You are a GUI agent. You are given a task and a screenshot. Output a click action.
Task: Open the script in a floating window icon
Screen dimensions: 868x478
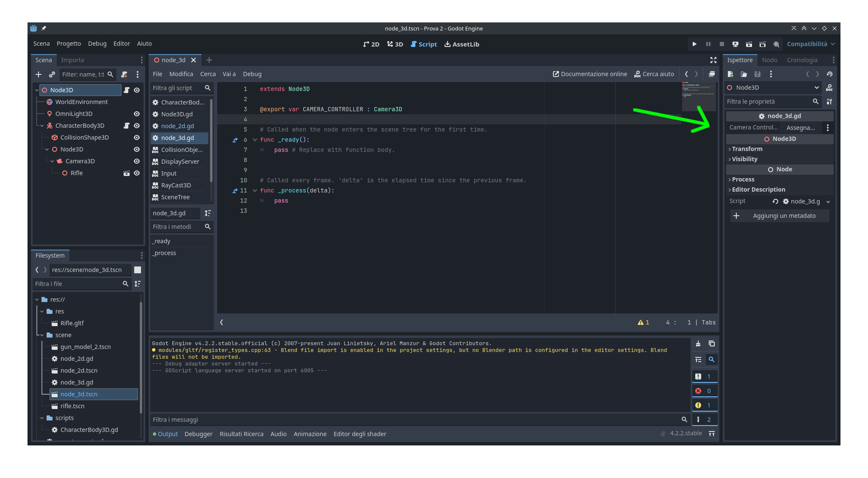pyautogui.click(x=712, y=74)
